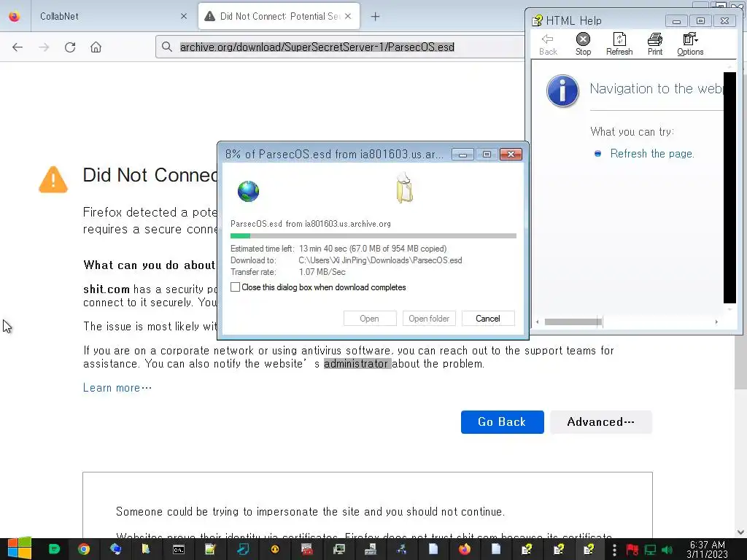Click the volume icon in system tray
This screenshot has width=747, height=560.
[x=667, y=550]
